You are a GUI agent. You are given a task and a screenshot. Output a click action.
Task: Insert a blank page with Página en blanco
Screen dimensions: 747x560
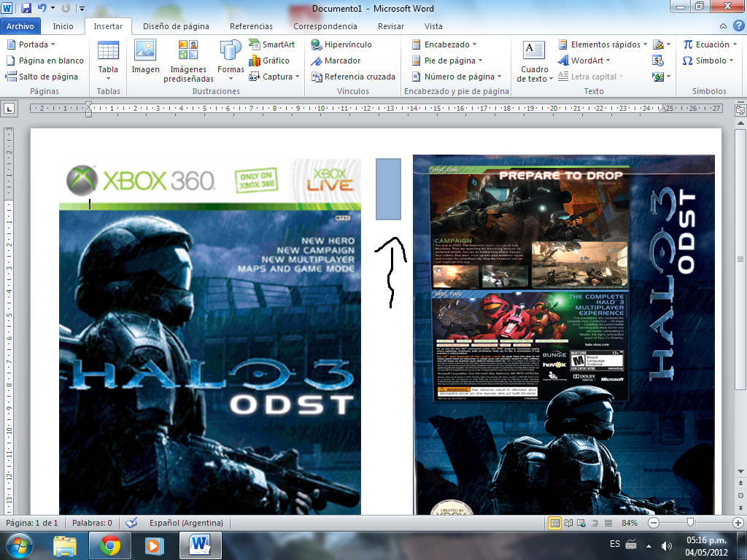(44, 61)
